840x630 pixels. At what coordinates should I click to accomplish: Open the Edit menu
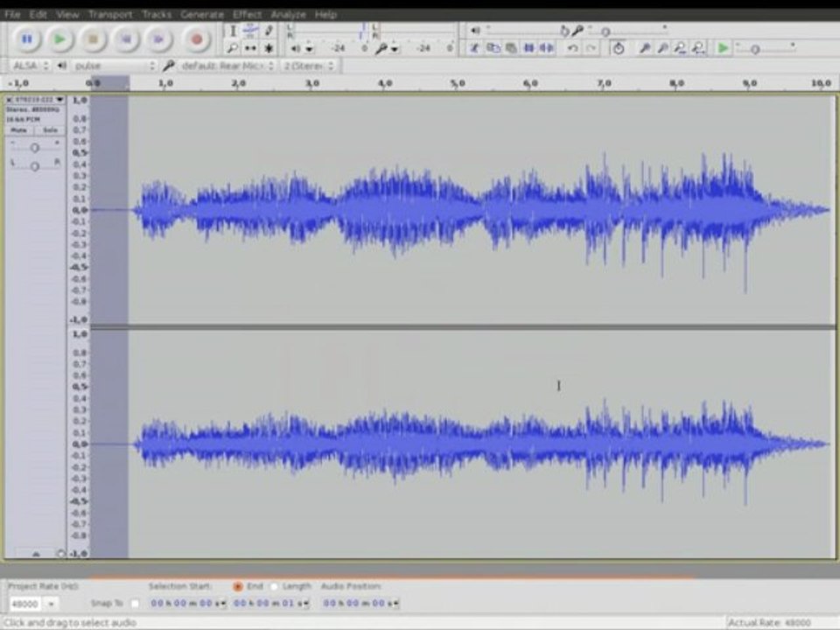click(x=38, y=15)
